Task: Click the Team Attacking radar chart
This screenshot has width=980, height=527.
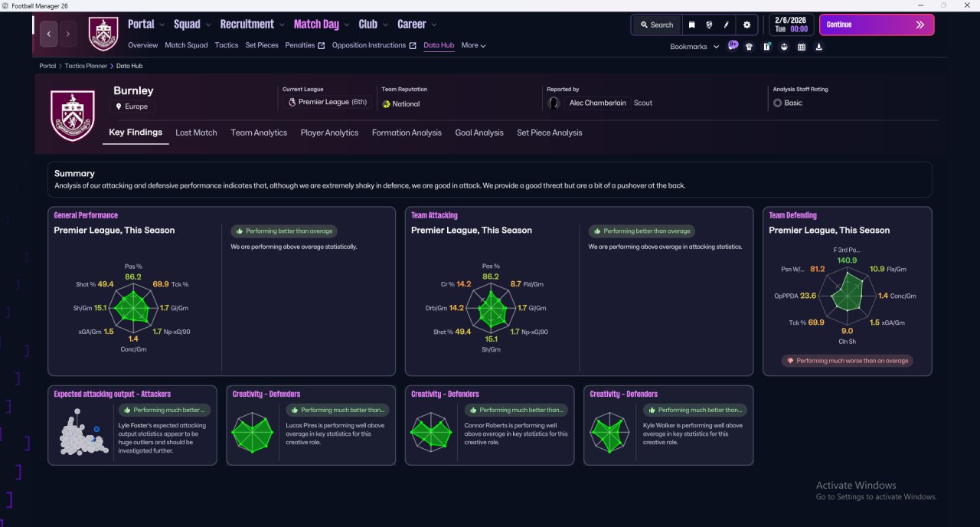Action: coord(491,309)
